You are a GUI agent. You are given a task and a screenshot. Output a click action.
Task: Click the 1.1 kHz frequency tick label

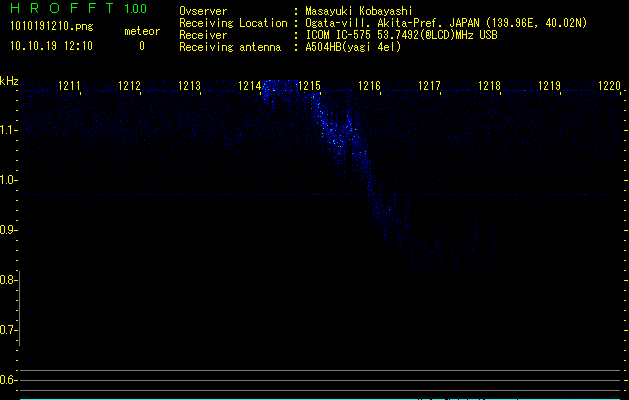[7, 130]
